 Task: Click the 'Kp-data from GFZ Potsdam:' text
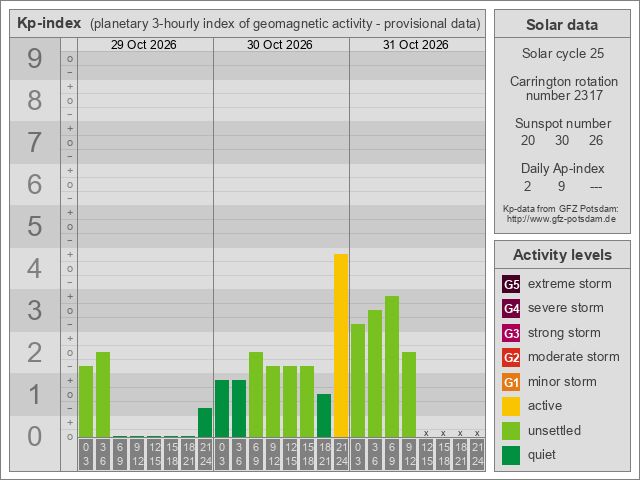(x=561, y=209)
